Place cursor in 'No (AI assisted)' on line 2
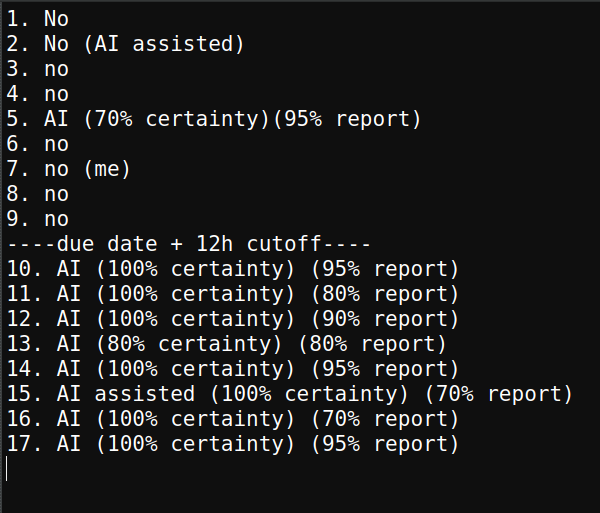The image size is (600, 513). [x=144, y=44]
